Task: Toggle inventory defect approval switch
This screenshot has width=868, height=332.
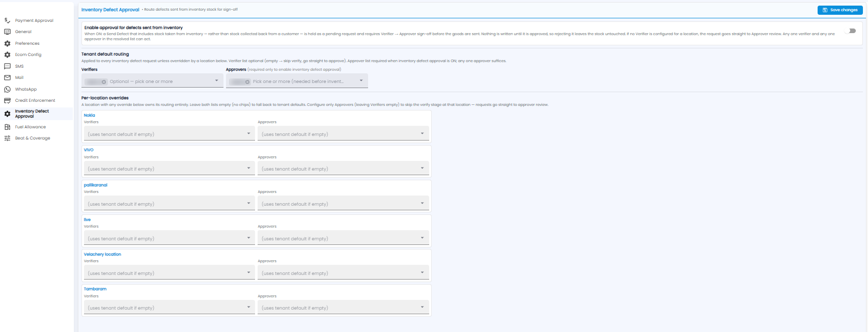Action: coord(851,31)
